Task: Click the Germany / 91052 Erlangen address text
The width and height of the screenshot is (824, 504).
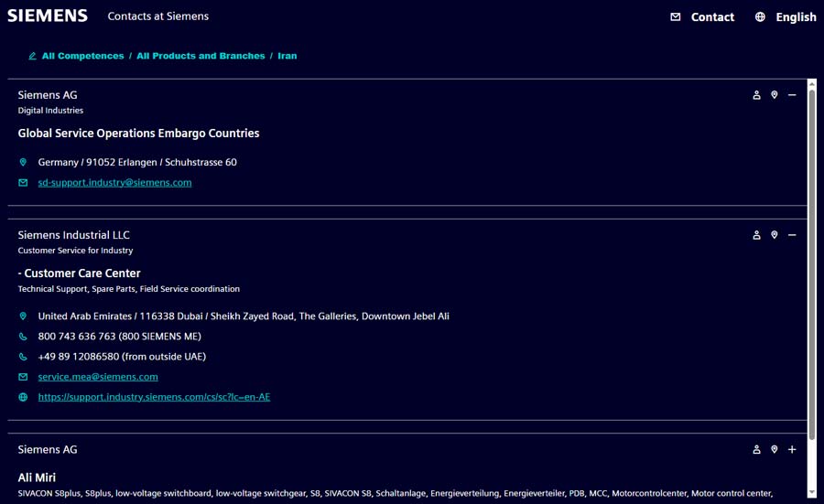Action: tap(137, 162)
